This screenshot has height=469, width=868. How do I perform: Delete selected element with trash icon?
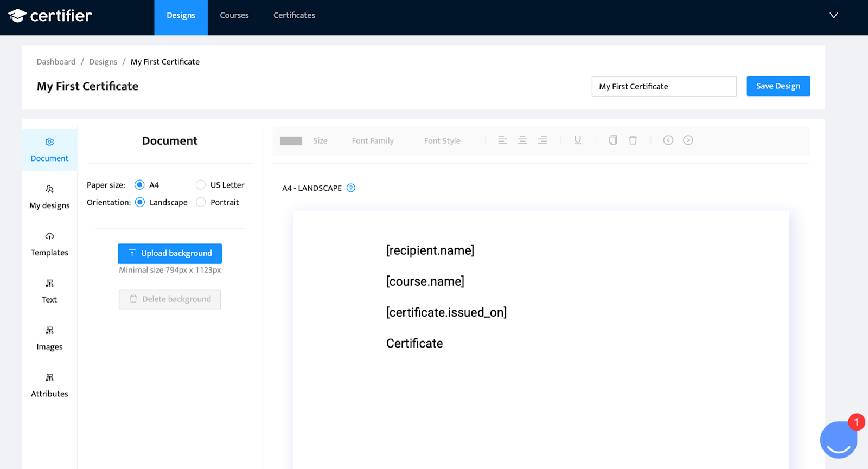tap(633, 140)
